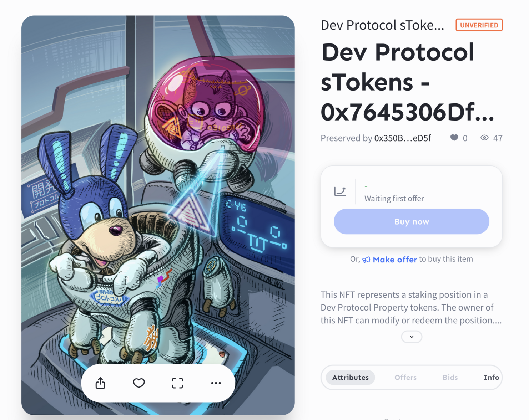Open the Info tab
The width and height of the screenshot is (529, 420).
coord(491,377)
